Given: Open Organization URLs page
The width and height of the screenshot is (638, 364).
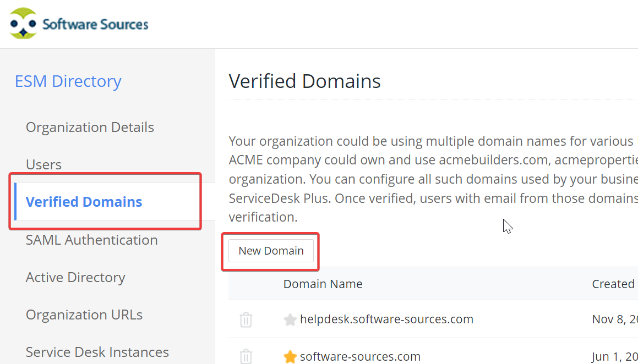Looking at the screenshot, I should click(x=84, y=315).
